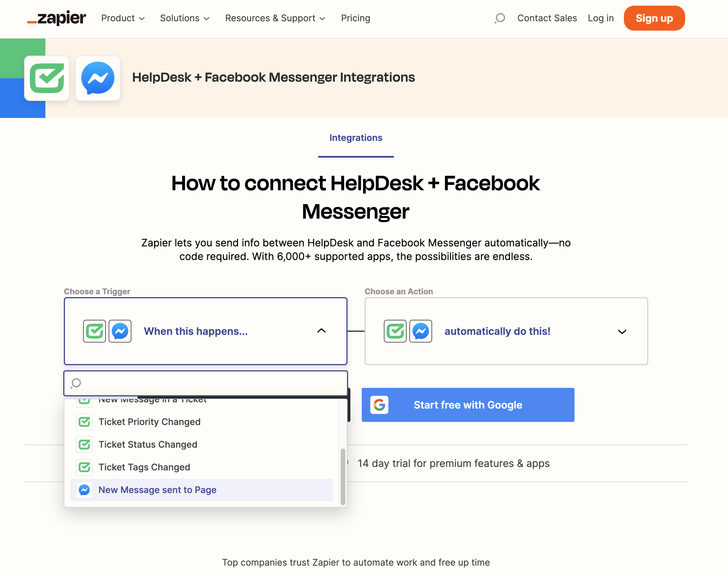The height and width of the screenshot is (575, 728).
Task: Click the HelpDesk checkmark icon
Action: point(47,77)
